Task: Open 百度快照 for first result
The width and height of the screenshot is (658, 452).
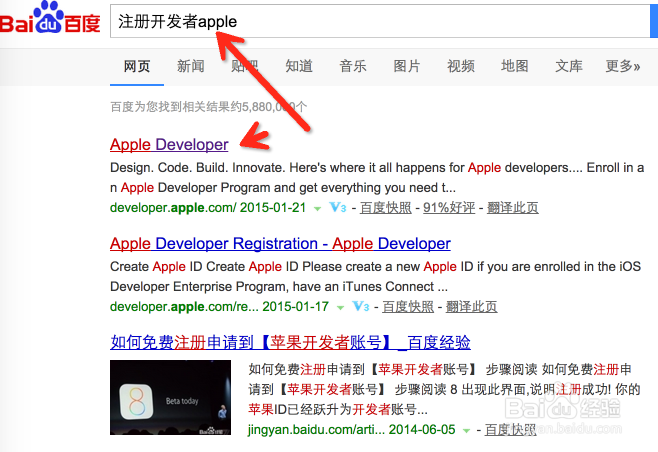Action: [386, 208]
